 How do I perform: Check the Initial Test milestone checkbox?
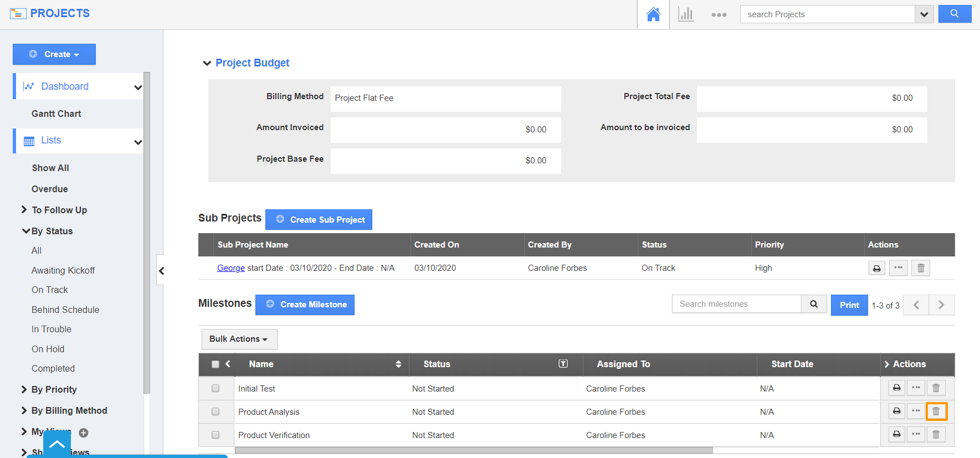pyautogui.click(x=216, y=389)
